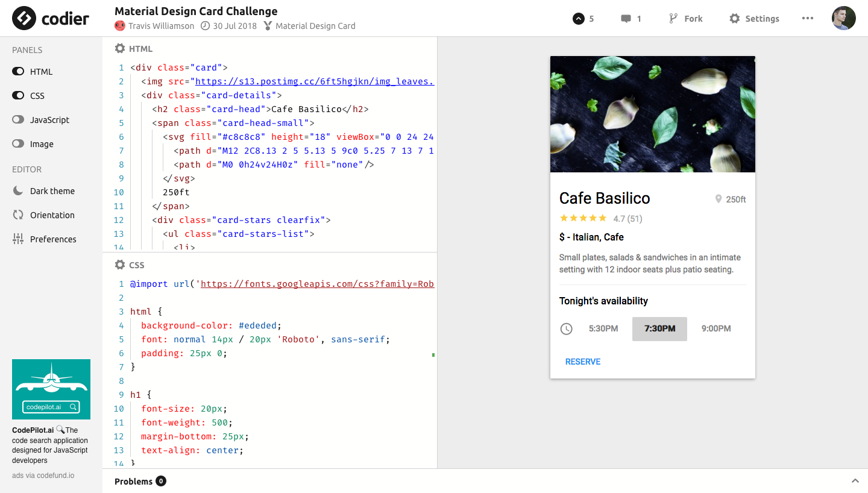
Task: Click HTML line 10 text '250ft'
Action: 176,192
